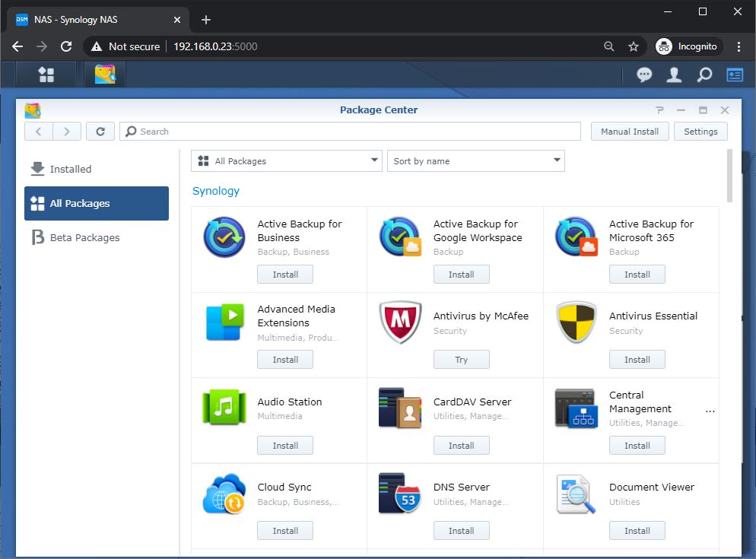Open the user options icon

click(674, 75)
